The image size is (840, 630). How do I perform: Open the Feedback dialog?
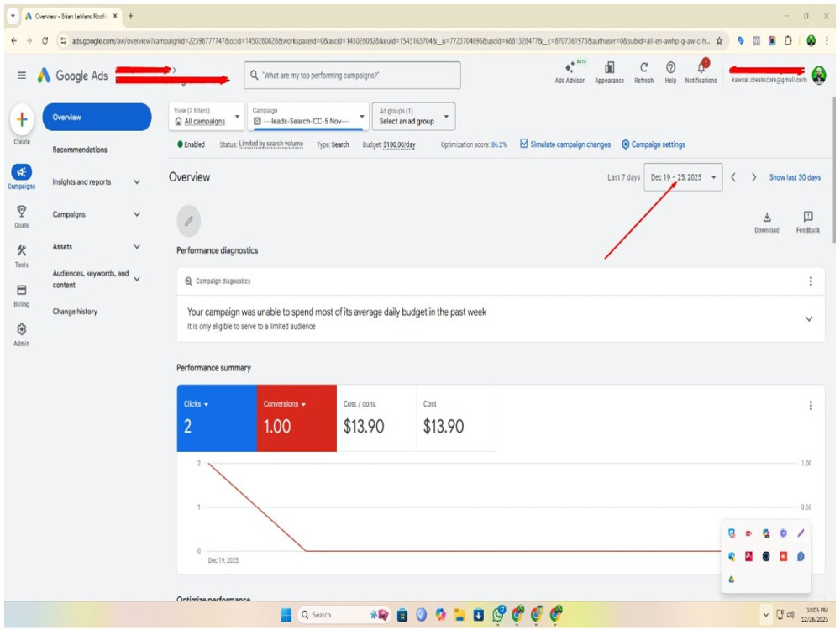808,222
